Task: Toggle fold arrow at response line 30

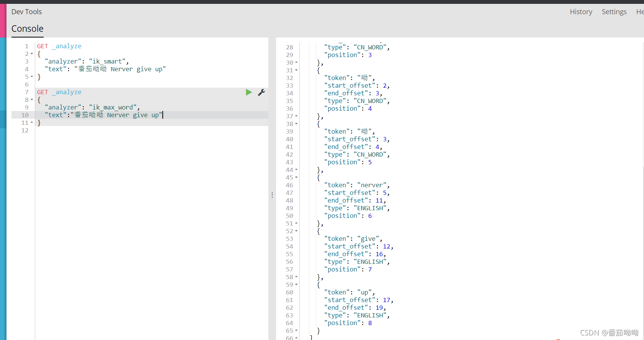Action: 296,62
